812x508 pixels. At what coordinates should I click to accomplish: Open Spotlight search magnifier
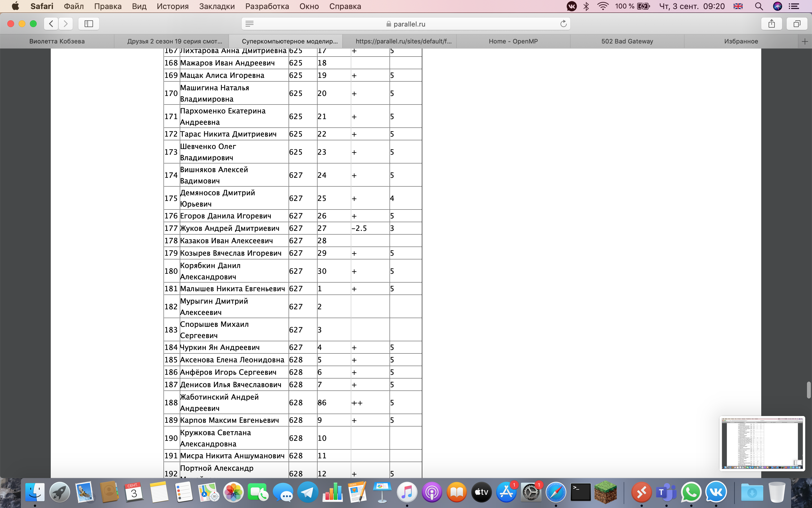pos(759,6)
